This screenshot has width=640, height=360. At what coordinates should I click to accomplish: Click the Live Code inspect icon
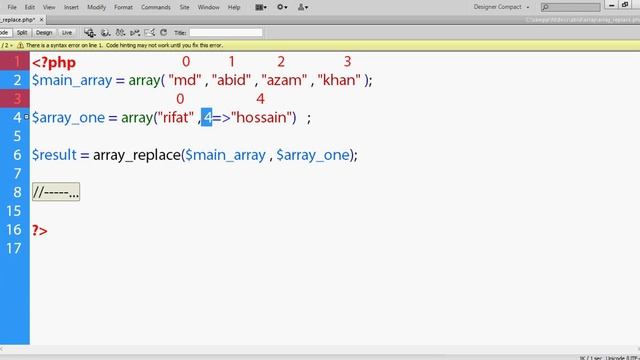pyautogui.click(x=89, y=33)
